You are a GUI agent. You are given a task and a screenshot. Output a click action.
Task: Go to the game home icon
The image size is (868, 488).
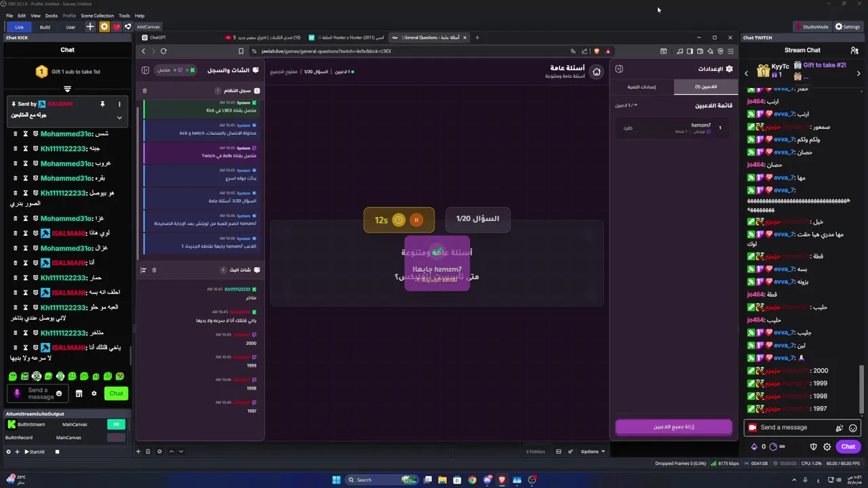[x=596, y=71]
